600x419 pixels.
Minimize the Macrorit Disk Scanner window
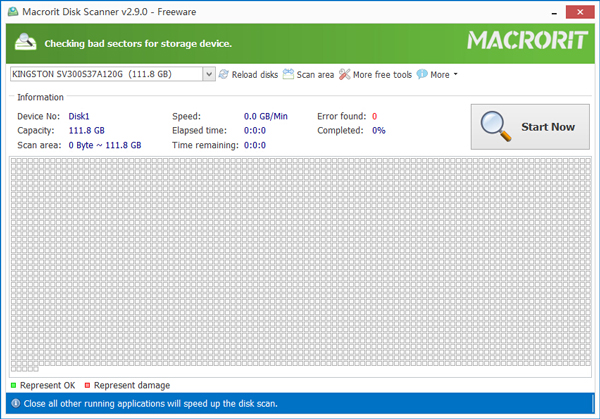coord(554,13)
